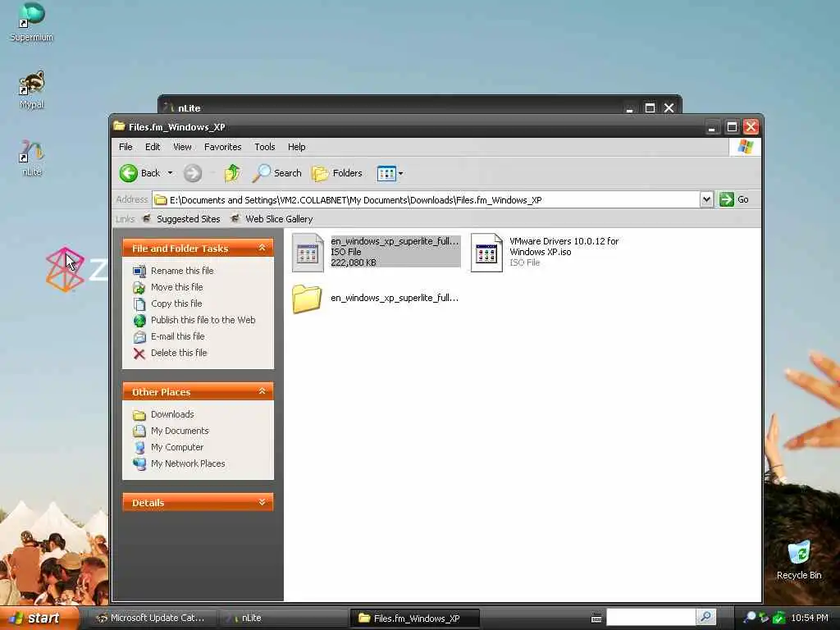Viewport: 840px width, 630px height.
Task: Click the Windows flag logo in the menu bar
Action: click(x=745, y=147)
